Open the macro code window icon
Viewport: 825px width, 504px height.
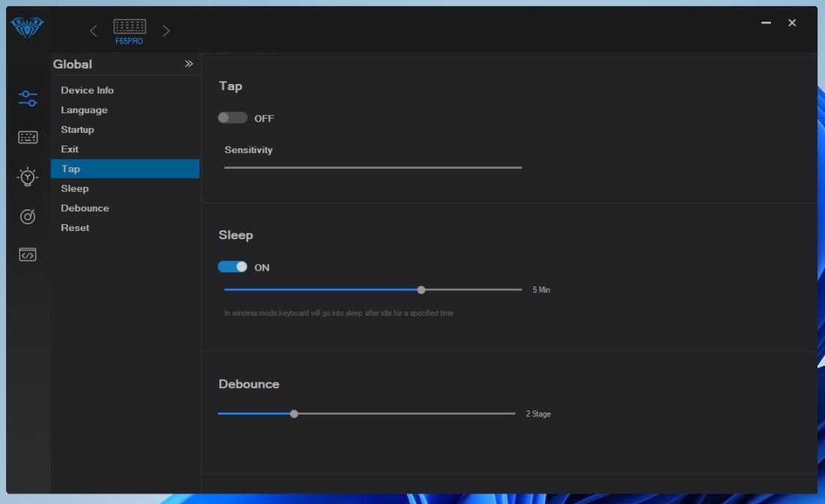pos(27,255)
